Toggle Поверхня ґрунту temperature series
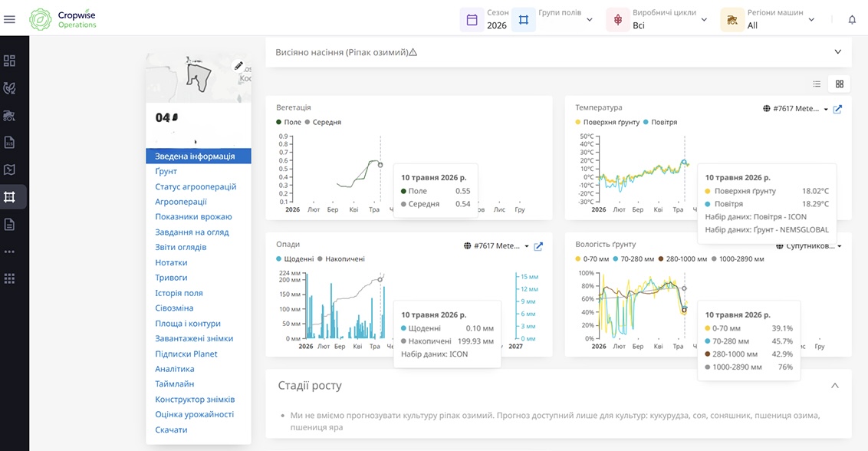 point(607,122)
